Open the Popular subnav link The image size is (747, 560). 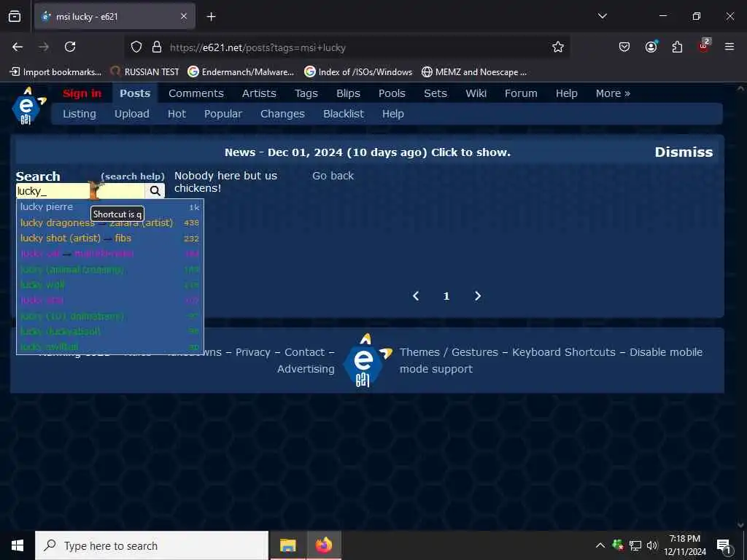223,114
